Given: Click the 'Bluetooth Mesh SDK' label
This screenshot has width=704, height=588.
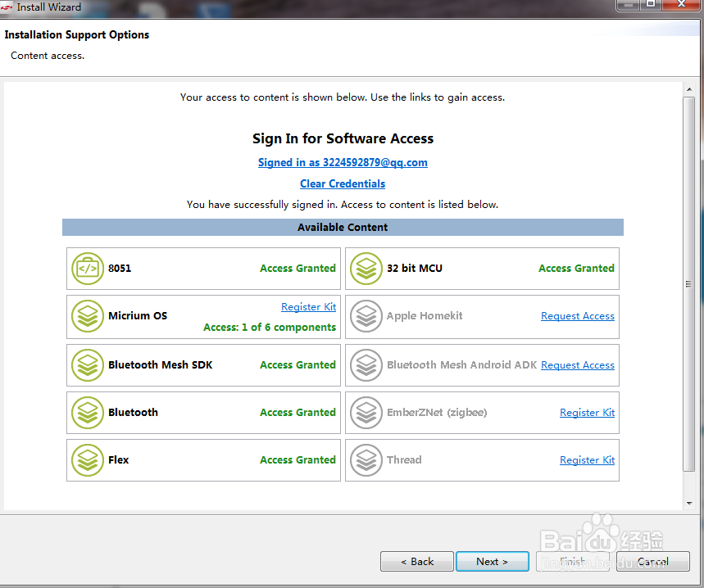Looking at the screenshot, I should pos(161,365).
